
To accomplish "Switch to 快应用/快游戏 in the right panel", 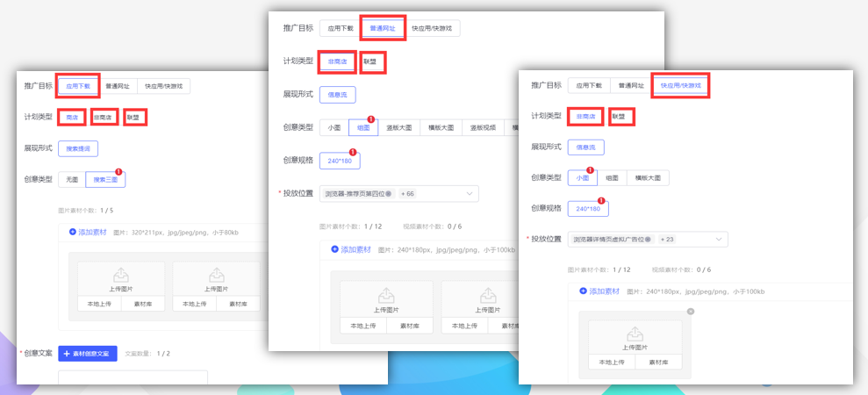I will (x=680, y=86).
